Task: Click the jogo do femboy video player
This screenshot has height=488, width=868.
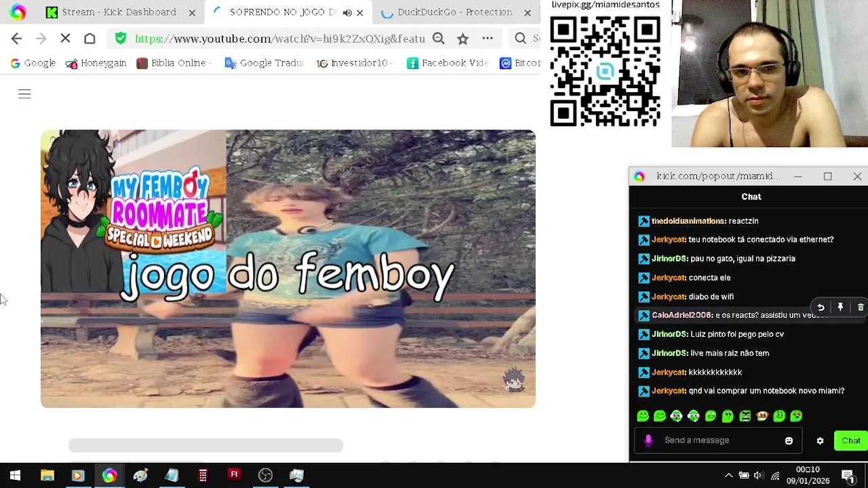Action: [288, 268]
